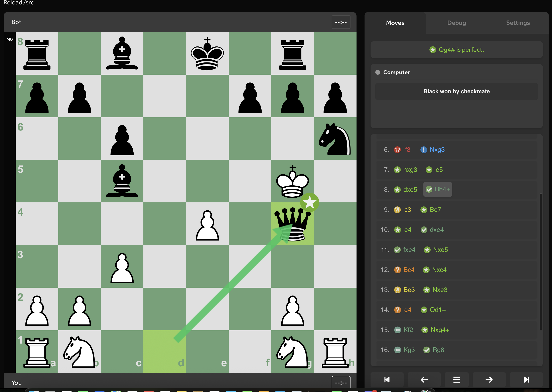
Task: Click the inaccuracy icon beside c3
Action: click(x=397, y=210)
